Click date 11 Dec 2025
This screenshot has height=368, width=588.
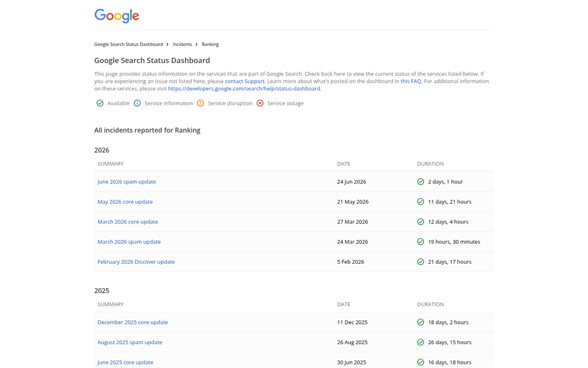352,322
